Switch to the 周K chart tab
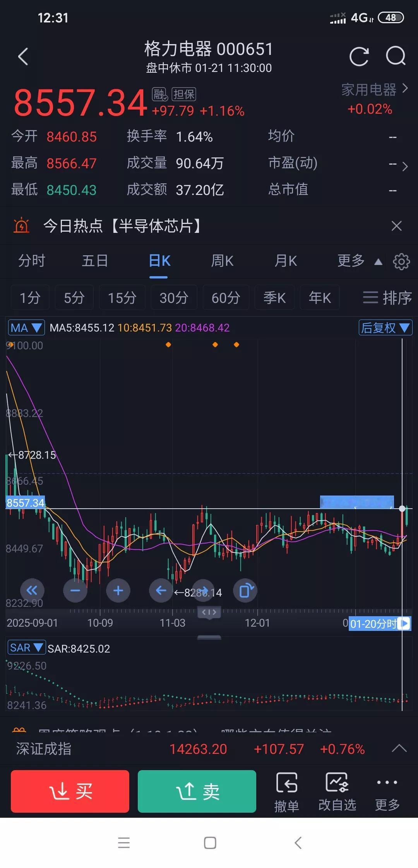This screenshot has width=418, height=868. click(x=222, y=261)
